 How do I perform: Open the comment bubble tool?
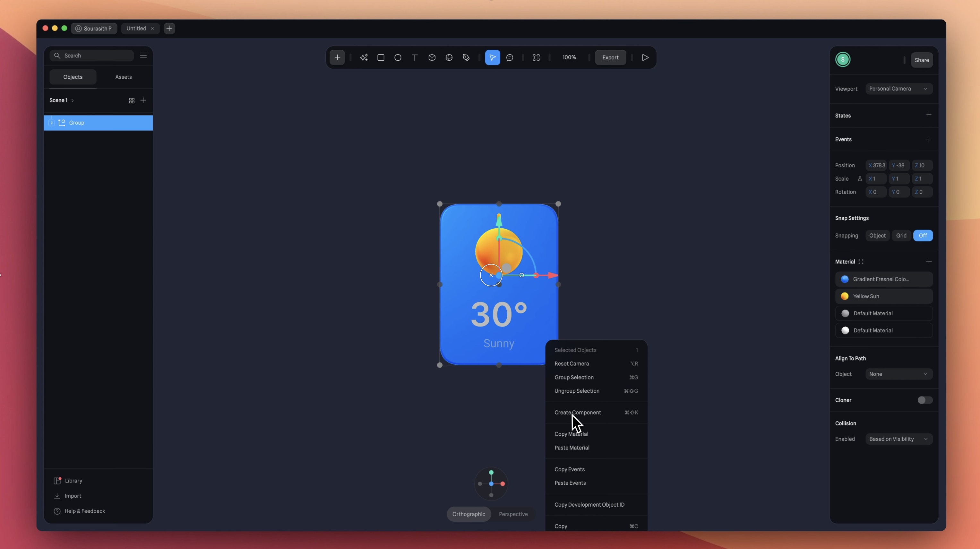(x=510, y=57)
